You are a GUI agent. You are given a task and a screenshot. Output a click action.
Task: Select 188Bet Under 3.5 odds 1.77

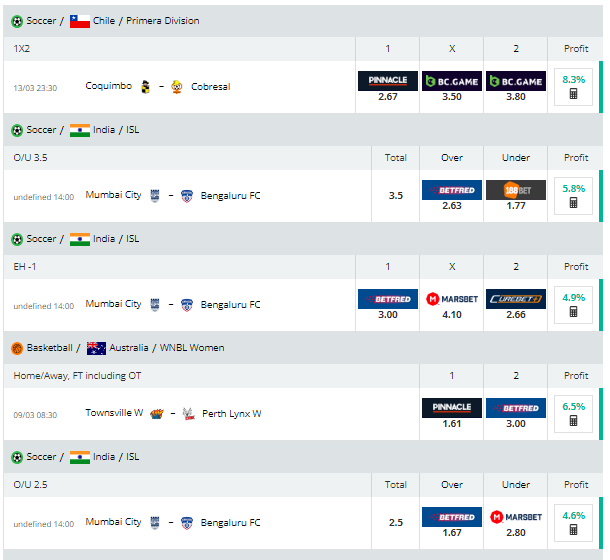pos(516,195)
